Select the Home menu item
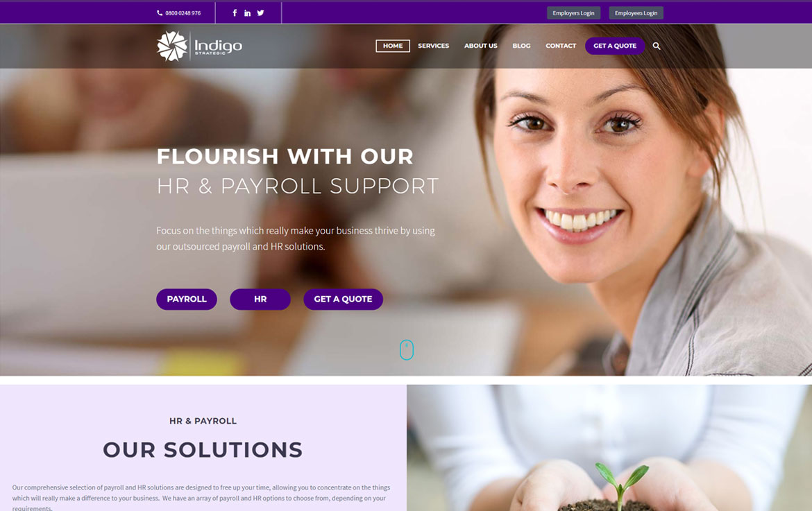This screenshot has height=511, width=812. tap(393, 46)
